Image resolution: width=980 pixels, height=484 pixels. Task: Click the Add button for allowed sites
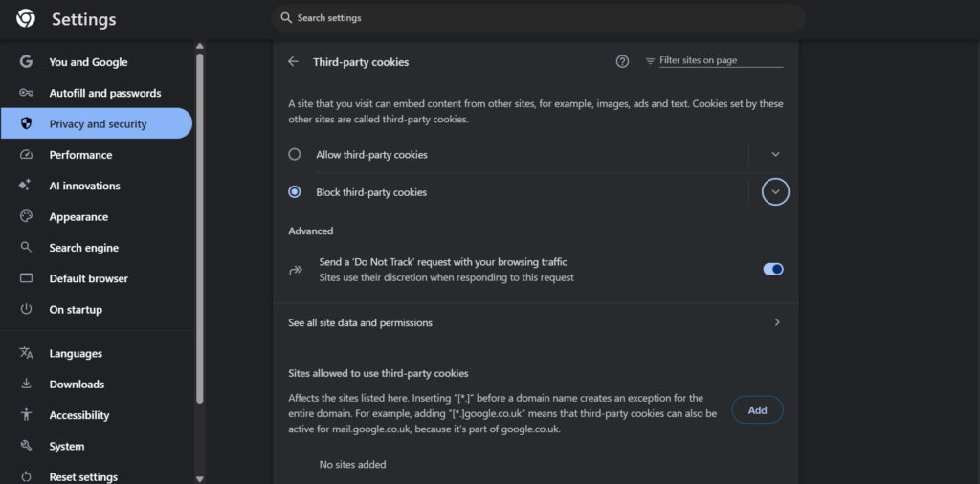point(758,410)
